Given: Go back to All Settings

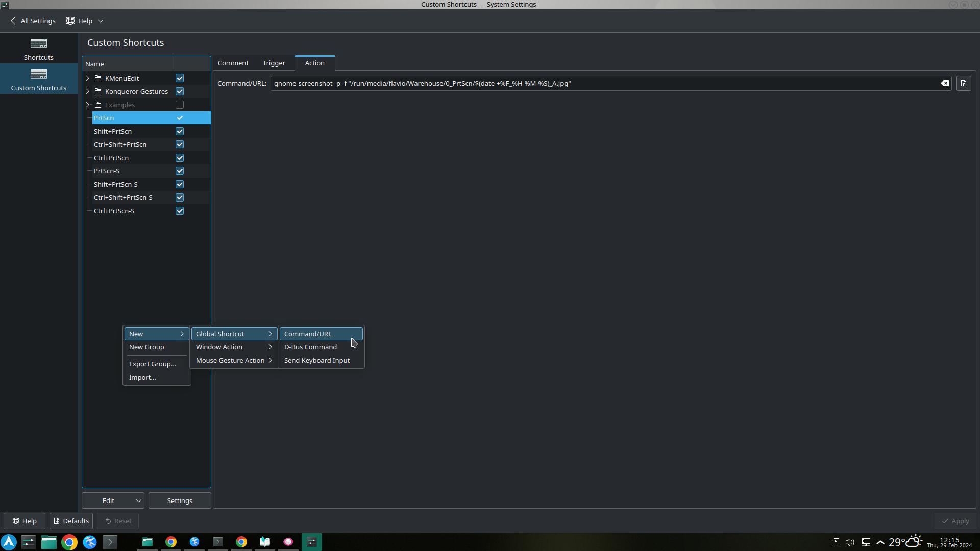Looking at the screenshot, I should (x=33, y=21).
